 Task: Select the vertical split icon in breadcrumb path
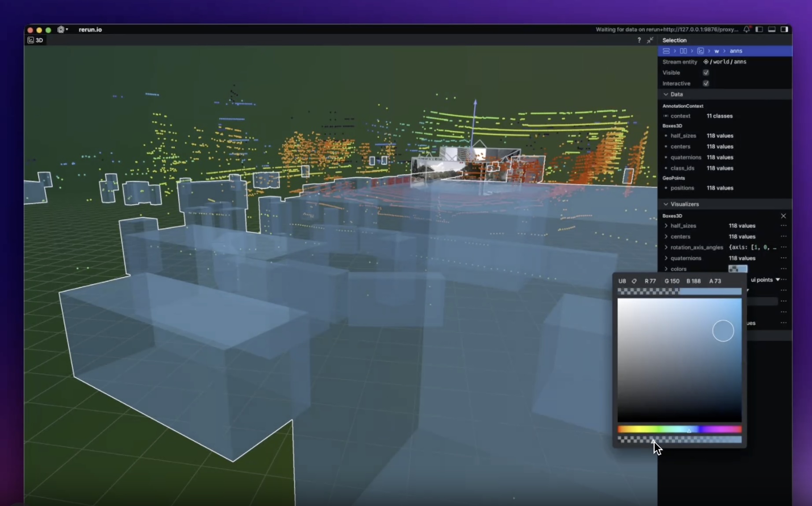point(684,51)
